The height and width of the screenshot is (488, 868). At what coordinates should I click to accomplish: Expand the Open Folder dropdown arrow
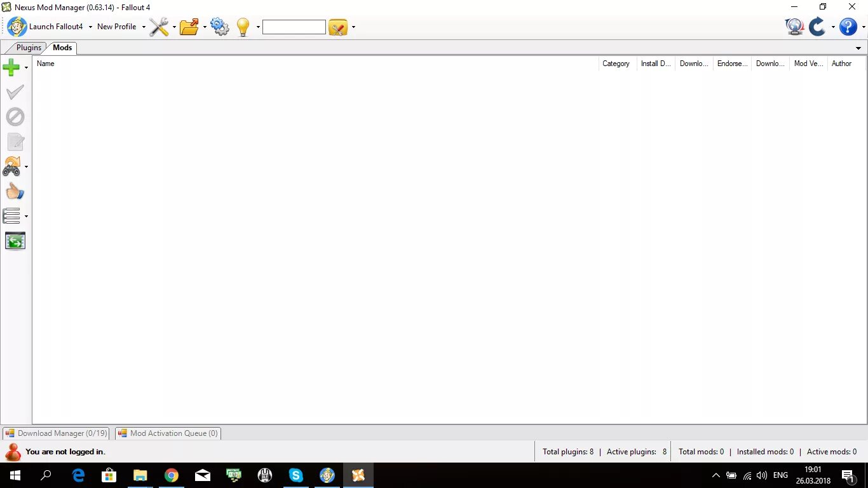tap(205, 27)
